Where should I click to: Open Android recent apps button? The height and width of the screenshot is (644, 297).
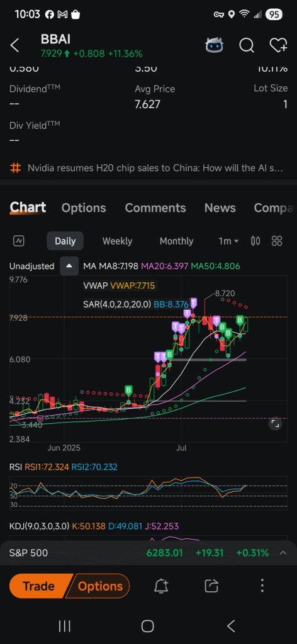point(64,626)
